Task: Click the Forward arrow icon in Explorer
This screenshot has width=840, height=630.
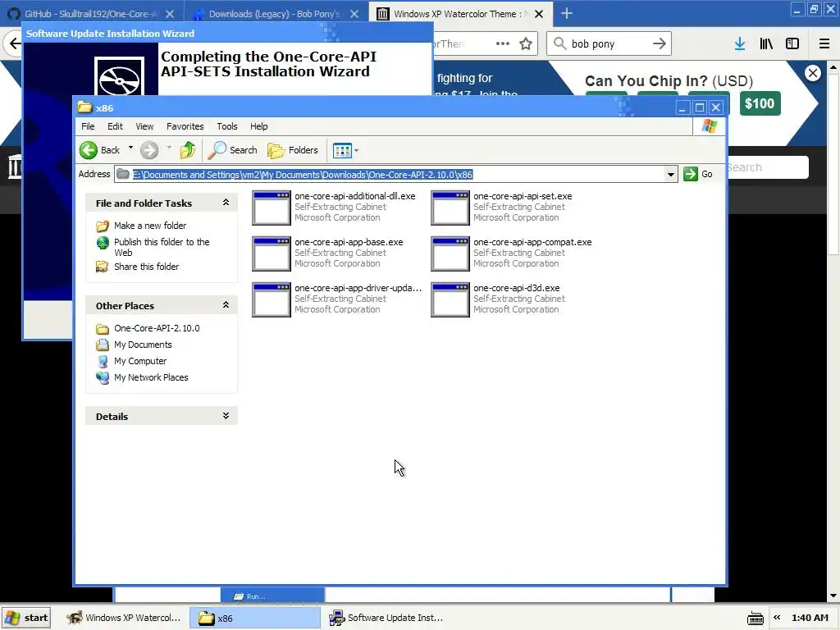Action: pyautogui.click(x=149, y=150)
